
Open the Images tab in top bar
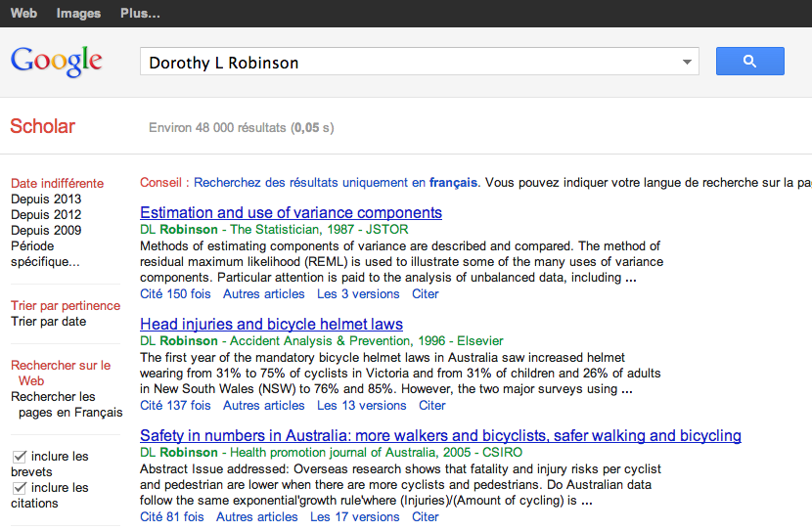tap(78, 13)
